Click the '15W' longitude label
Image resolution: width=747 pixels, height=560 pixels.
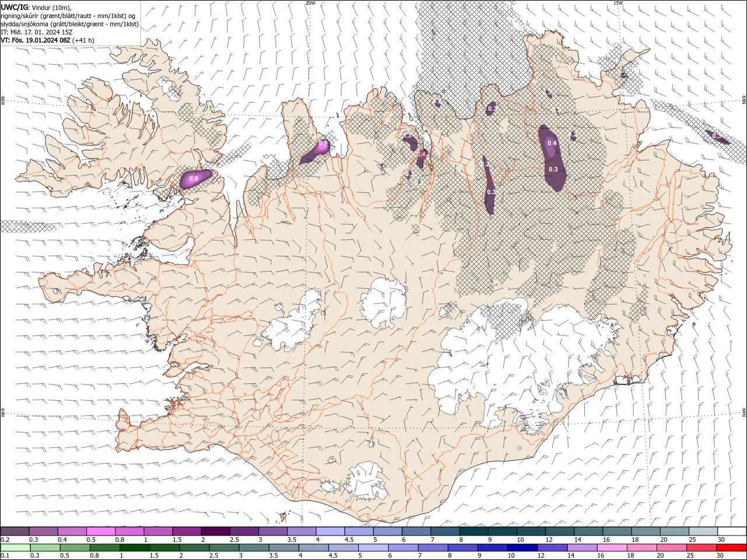619,3
